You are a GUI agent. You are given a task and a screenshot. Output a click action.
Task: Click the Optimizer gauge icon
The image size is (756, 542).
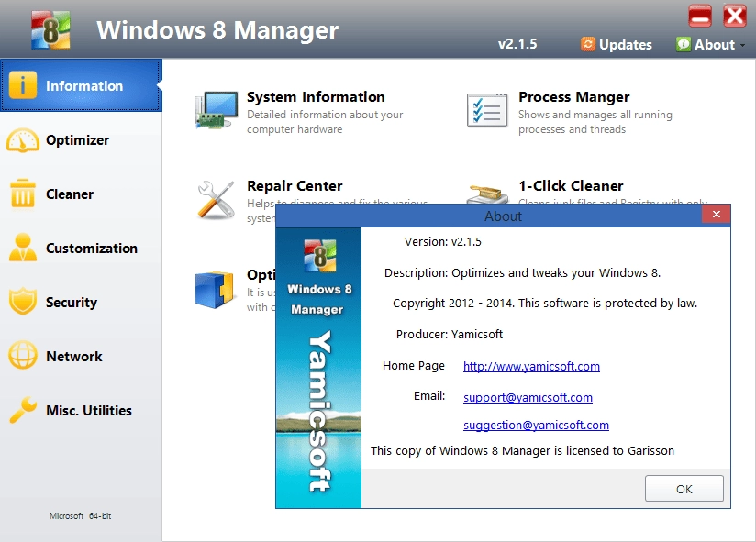23,140
